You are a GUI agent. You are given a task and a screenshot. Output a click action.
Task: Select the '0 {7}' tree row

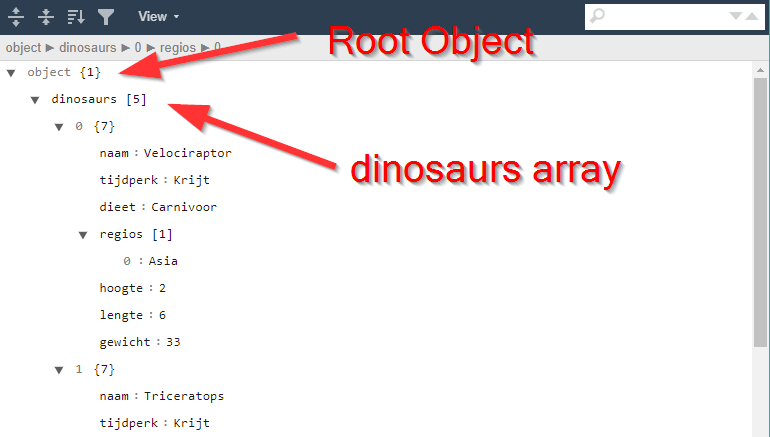pos(95,127)
